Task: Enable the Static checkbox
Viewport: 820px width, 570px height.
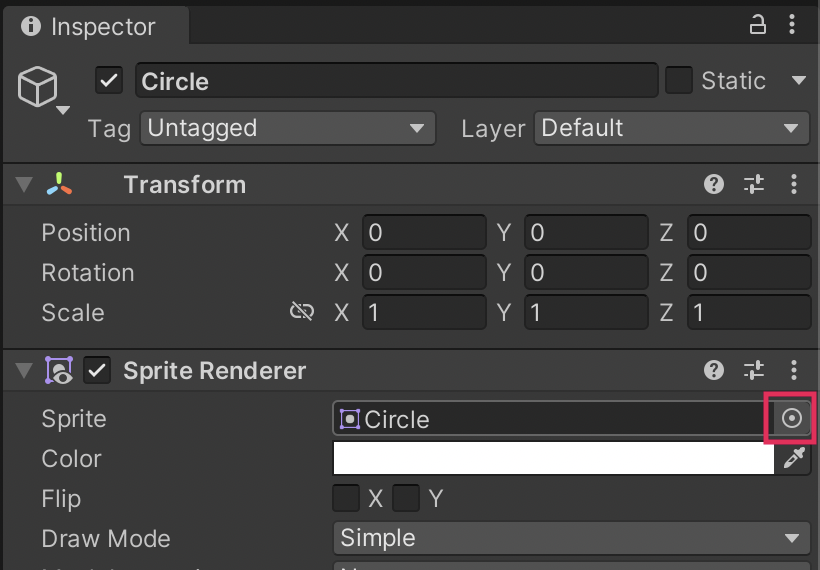Action: coord(679,81)
